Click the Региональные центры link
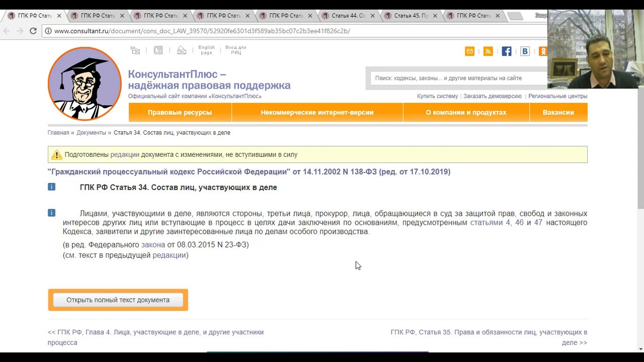The width and height of the screenshot is (644, 362). pos(557,96)
